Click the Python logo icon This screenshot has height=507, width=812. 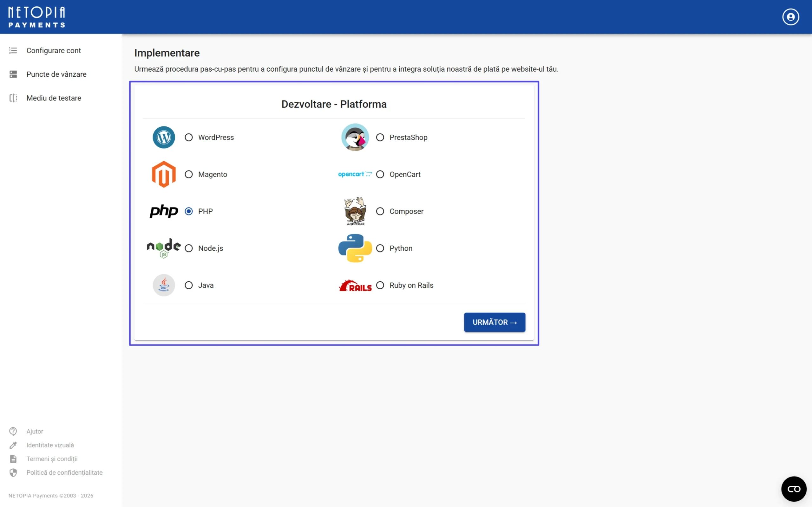[354, 248]
